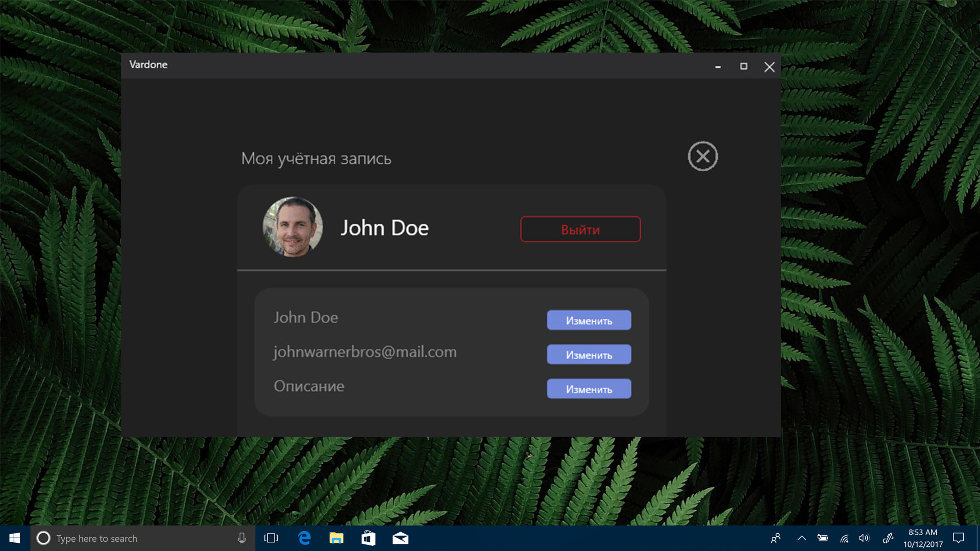Screen dimensions: 980x551
Task: Close the account settings overlay with the circled X
Action: click(x=703, y=156)
